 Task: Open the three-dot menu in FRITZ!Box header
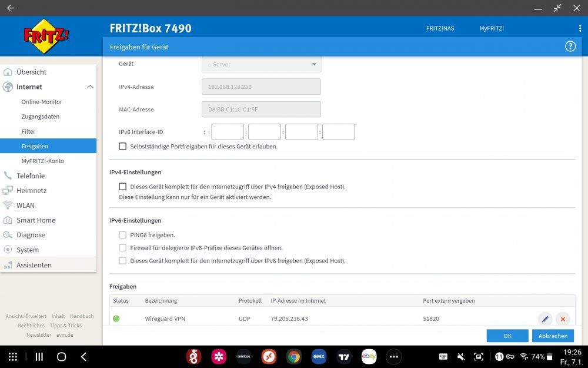580,28
